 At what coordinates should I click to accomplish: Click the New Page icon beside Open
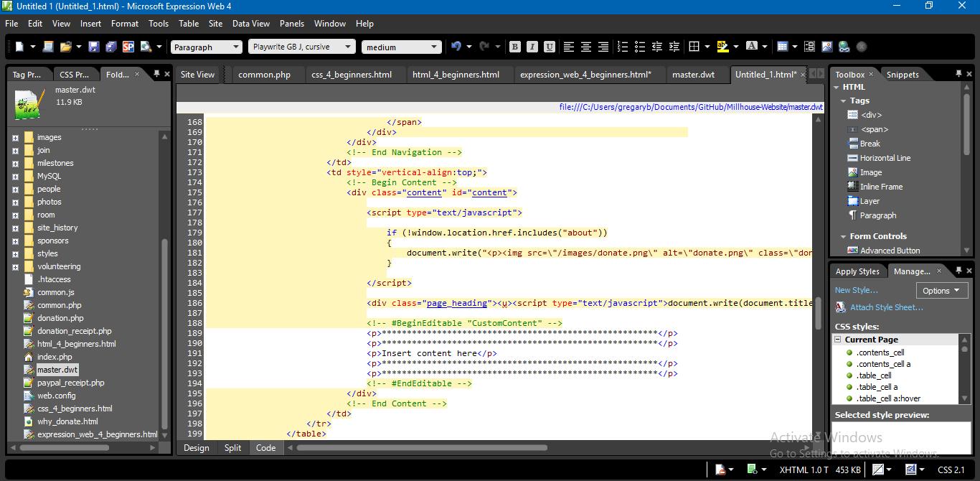pyautogui.click(x=48, y=47)
